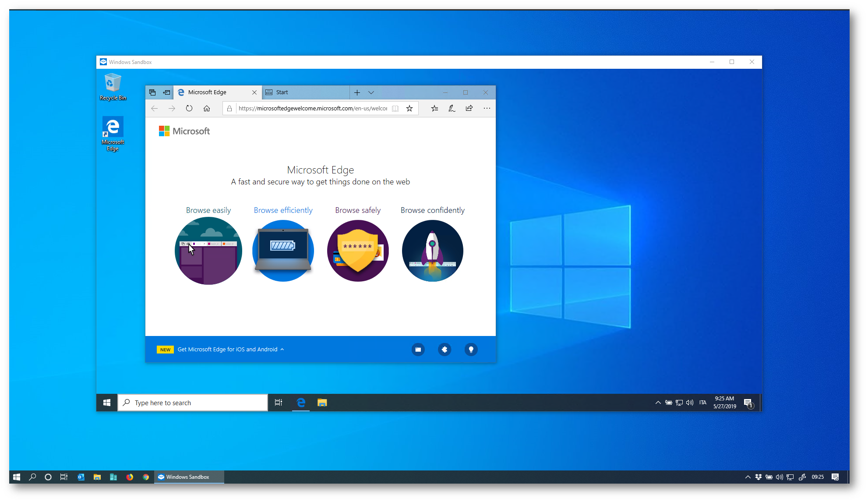
Task: Click the Forward arrow in Edge
Action: [x=172, y=108]
